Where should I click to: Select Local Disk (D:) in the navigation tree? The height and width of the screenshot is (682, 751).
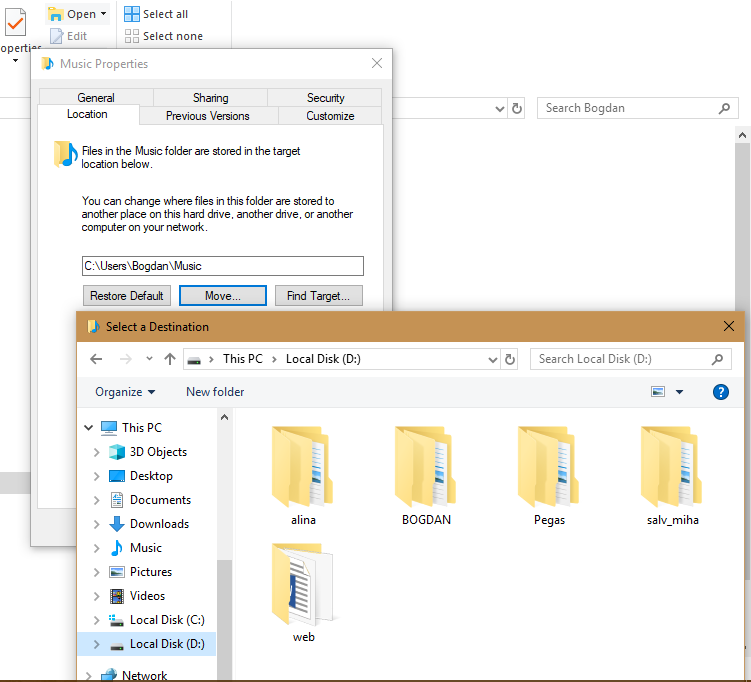coord(147,644)
